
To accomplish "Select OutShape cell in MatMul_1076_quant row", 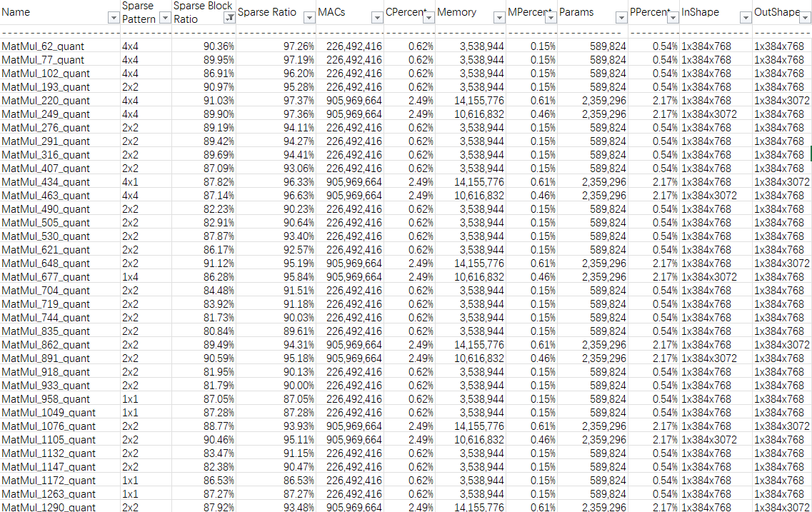I will pos(782,426).
